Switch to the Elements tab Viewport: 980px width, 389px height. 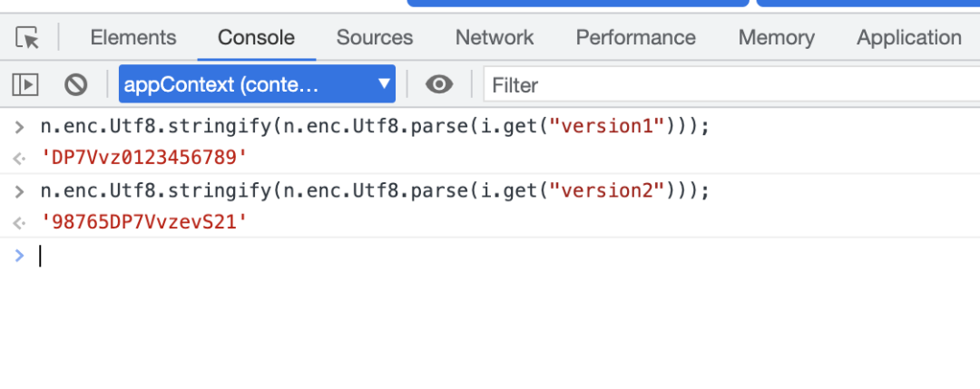coord(133,38)
